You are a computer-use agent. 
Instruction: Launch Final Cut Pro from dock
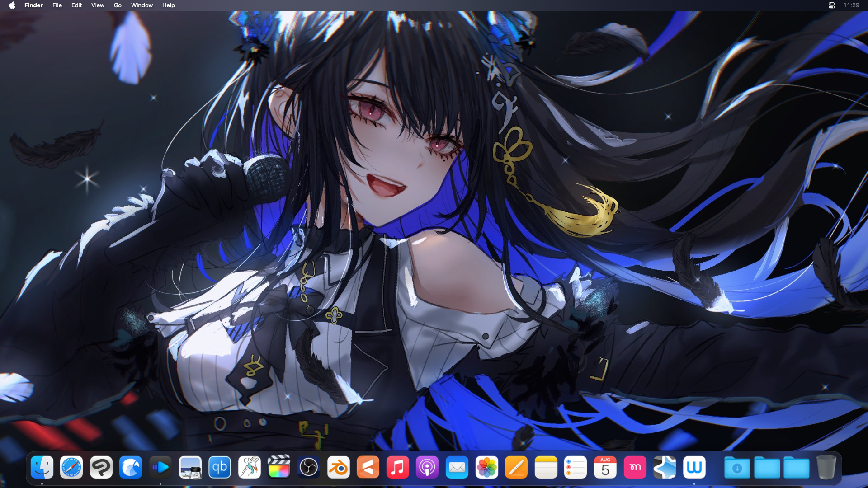pos(279,467)
